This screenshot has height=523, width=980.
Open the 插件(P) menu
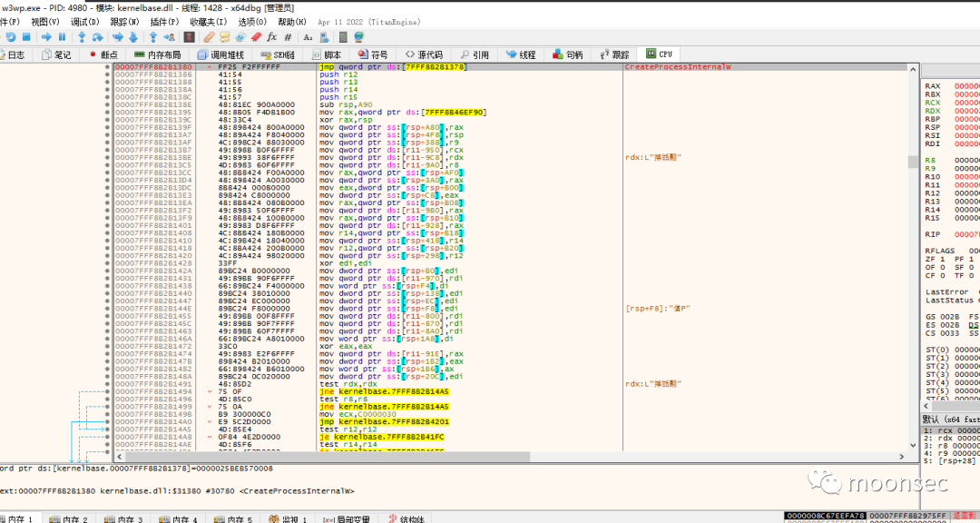click(x=164, y=22)
